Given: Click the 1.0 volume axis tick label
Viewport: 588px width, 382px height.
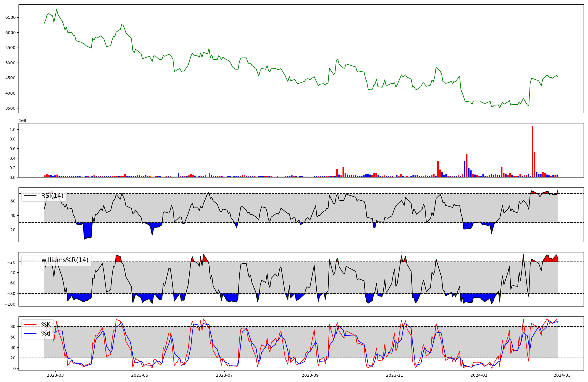Looking at the screenshot, I should pos(12,130).
